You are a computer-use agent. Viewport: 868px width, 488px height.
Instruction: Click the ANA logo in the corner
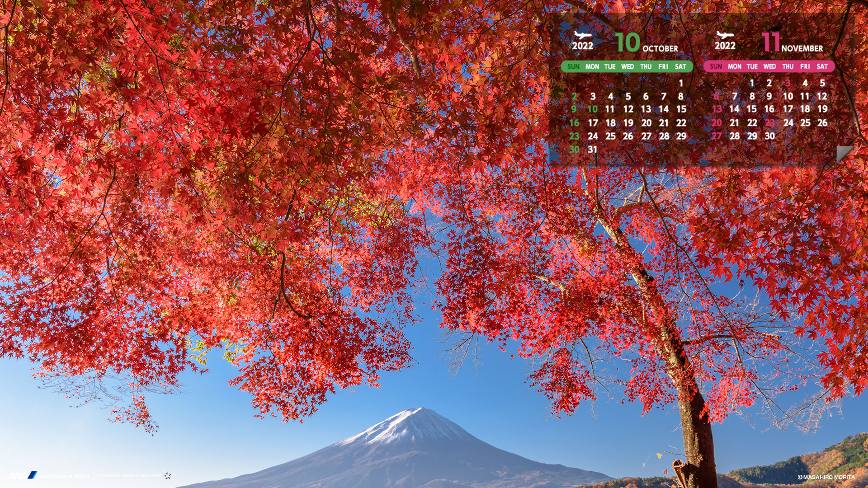click(x=18, y=475)
